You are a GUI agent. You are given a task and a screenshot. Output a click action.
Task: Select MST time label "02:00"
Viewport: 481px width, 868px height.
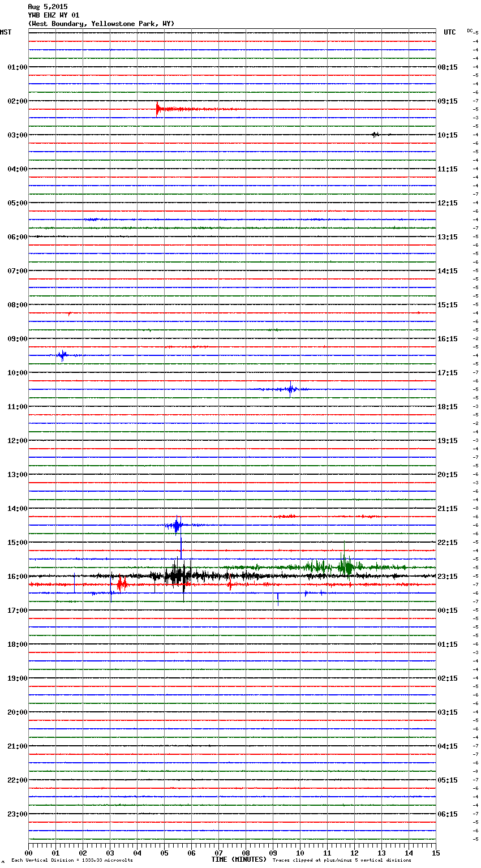tap(18, 101)
